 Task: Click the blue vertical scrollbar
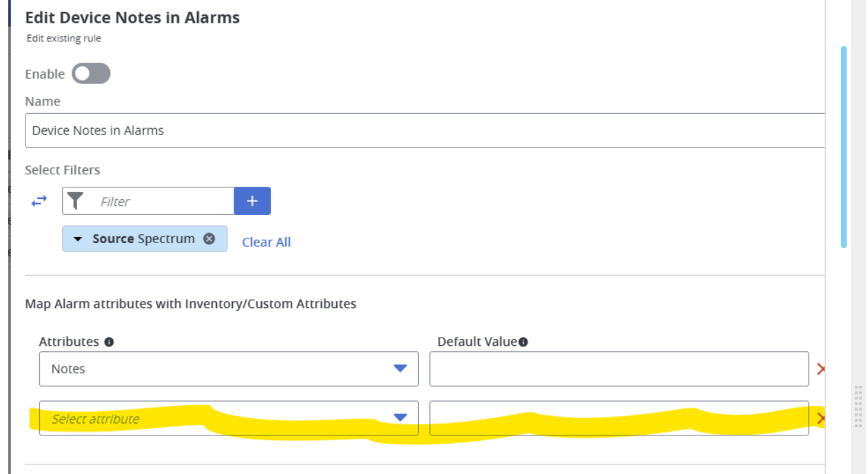coord(844,147)
